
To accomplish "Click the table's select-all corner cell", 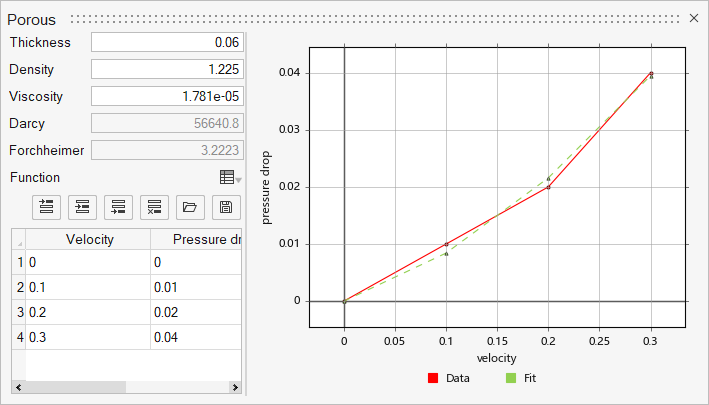I will pos(17,239).
